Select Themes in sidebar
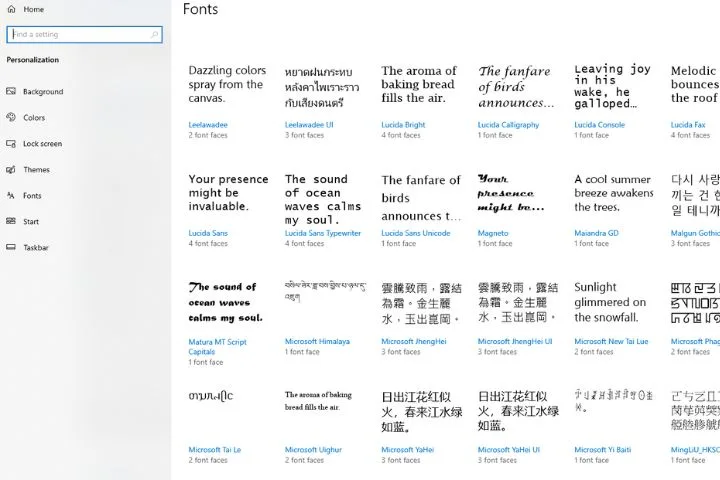Screen dimensions: 720x480 (x=36, y=170)
